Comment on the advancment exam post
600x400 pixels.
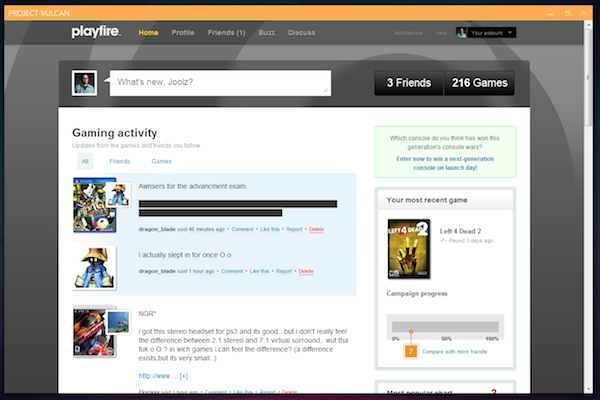[x=242, y=229]
